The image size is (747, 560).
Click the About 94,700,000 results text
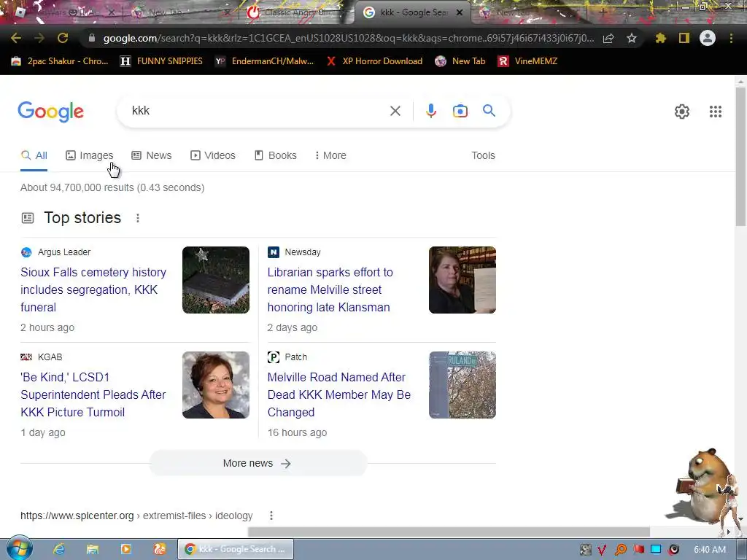(112, 187)
